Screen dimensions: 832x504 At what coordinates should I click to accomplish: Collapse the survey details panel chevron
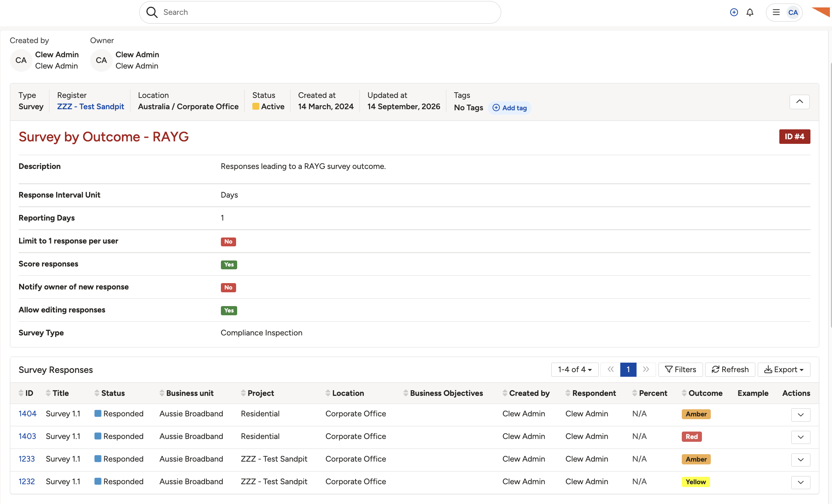coord(799,102)
